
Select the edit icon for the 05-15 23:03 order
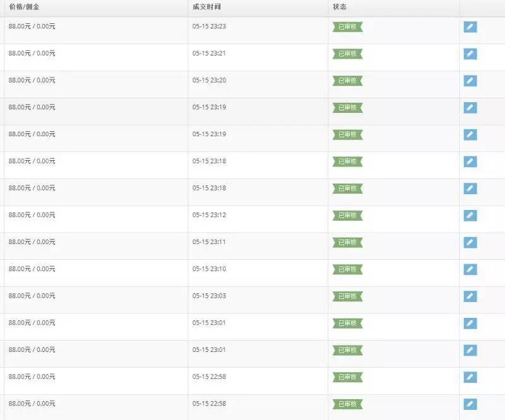point(470,296)
